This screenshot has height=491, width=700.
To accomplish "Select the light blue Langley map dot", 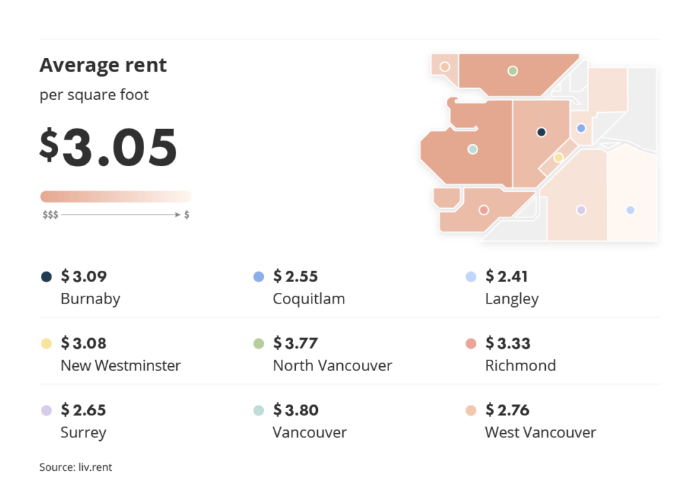I will 630,210.
